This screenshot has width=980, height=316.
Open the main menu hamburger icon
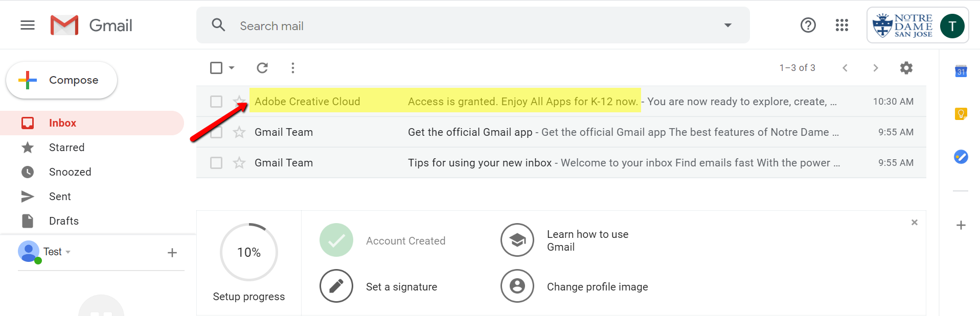click(28, 25)
